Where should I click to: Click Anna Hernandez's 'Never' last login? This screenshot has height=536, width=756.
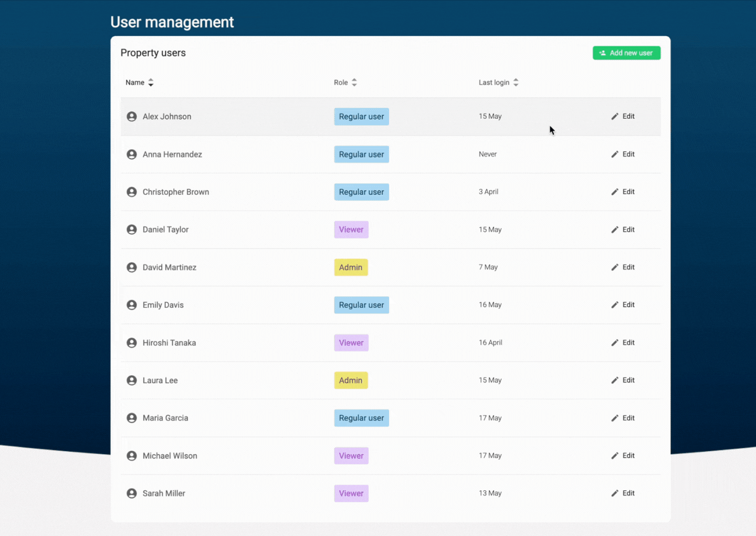pyautogui.click(x=488, y=154)
